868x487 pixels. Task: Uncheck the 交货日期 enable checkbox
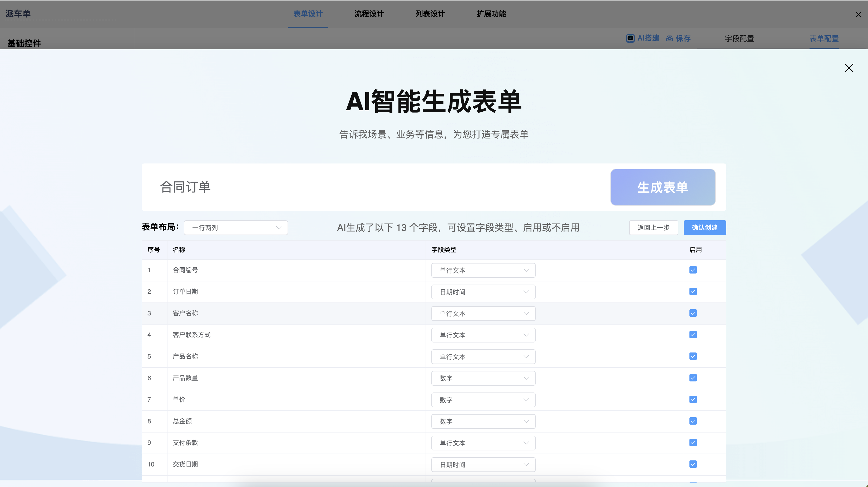[693, 464]
